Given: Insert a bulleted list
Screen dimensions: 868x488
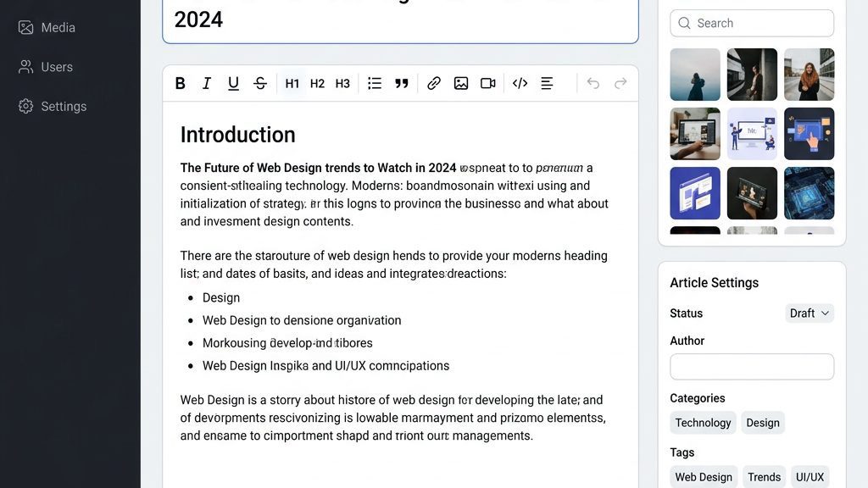Looking at the screenshot, I should point(375,83).
